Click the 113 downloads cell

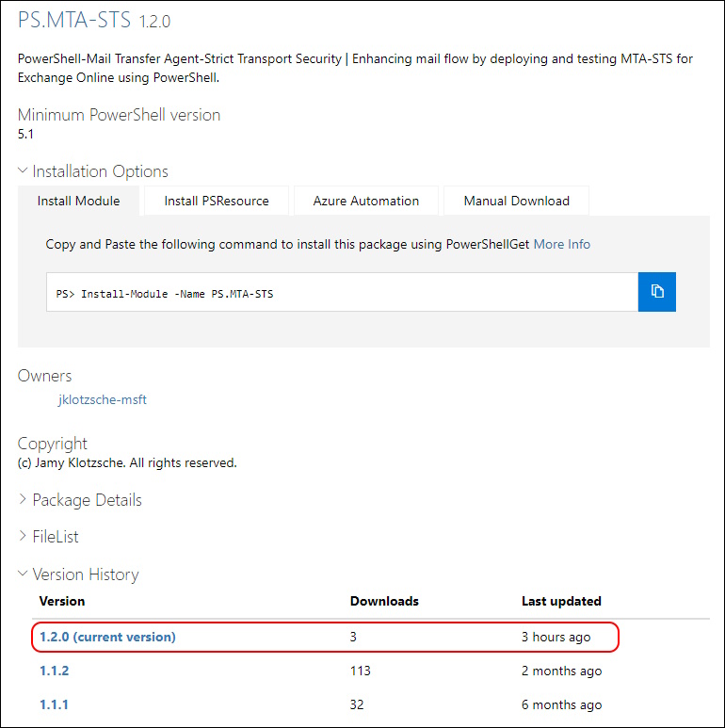pos(361,671)
